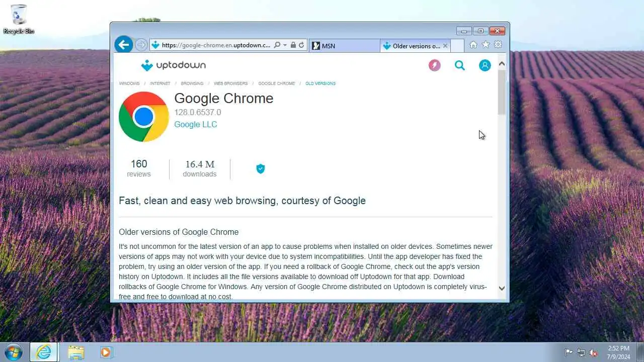Image resolution: width=644 pixels, height=362 pixels.
Task: Click the blue verified shield badge
Action: [x=261, y=169]
